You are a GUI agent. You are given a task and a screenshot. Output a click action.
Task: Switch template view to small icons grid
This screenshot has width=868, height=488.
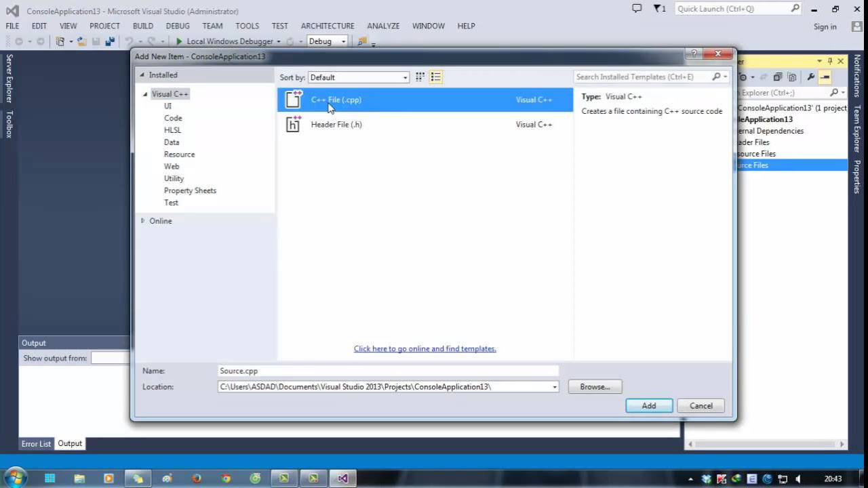pyautogui.click(x=420, y=77)
